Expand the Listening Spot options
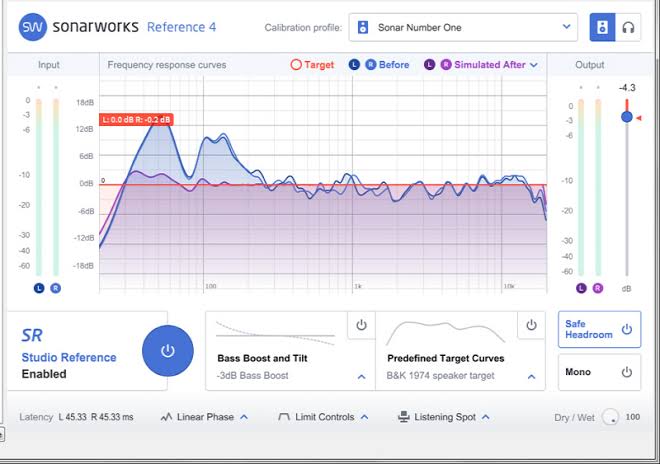 click(x=485, y=417)
